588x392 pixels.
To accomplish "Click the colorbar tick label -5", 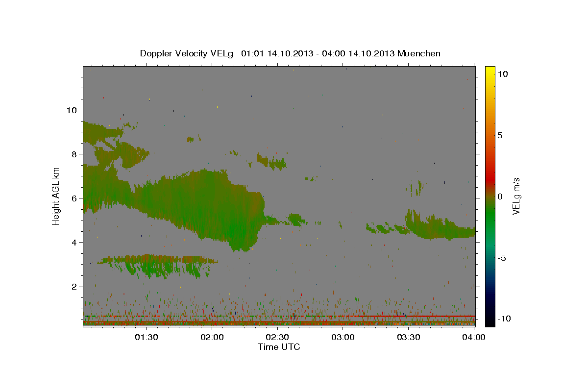I will pyautogui.click(x=502, y=257).
